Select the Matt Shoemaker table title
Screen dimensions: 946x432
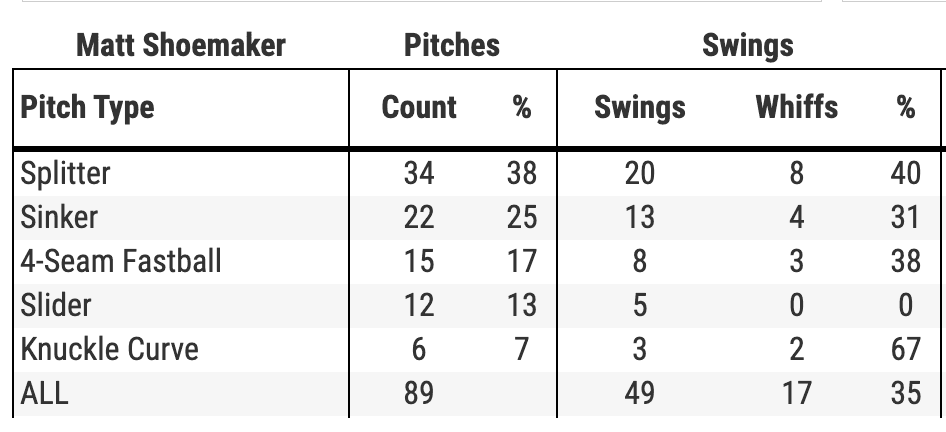click(181, 45)
